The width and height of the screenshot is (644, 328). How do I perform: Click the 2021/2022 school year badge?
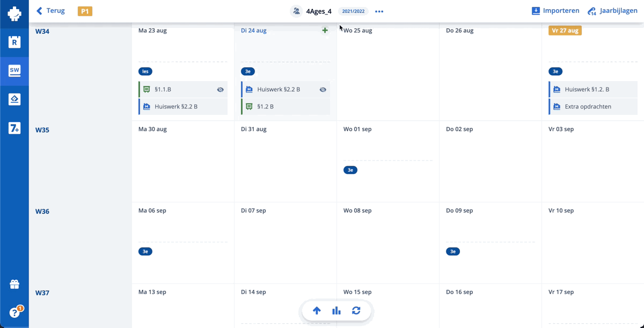[x=353, y=11]
